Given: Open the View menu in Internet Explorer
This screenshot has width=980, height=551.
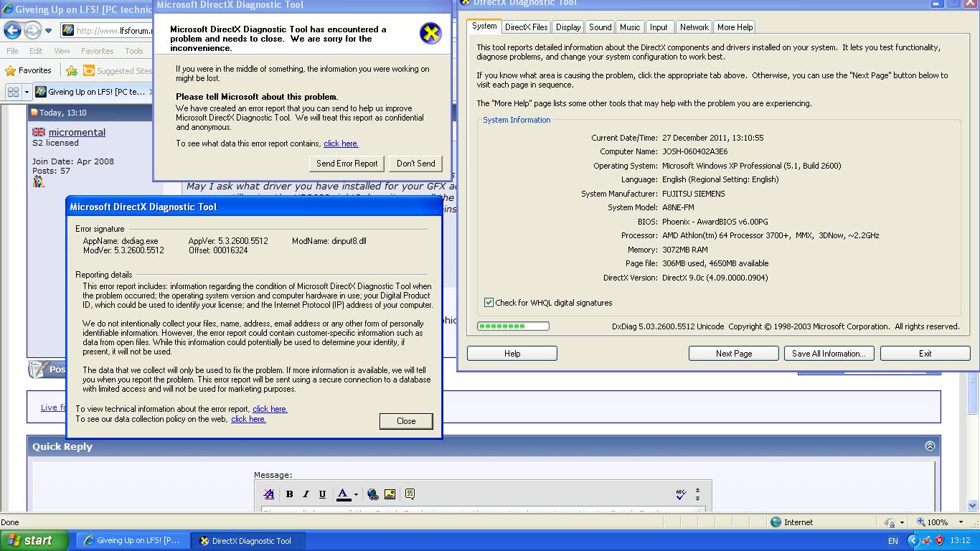Looking at the screenshot, I should coord(62,51).
